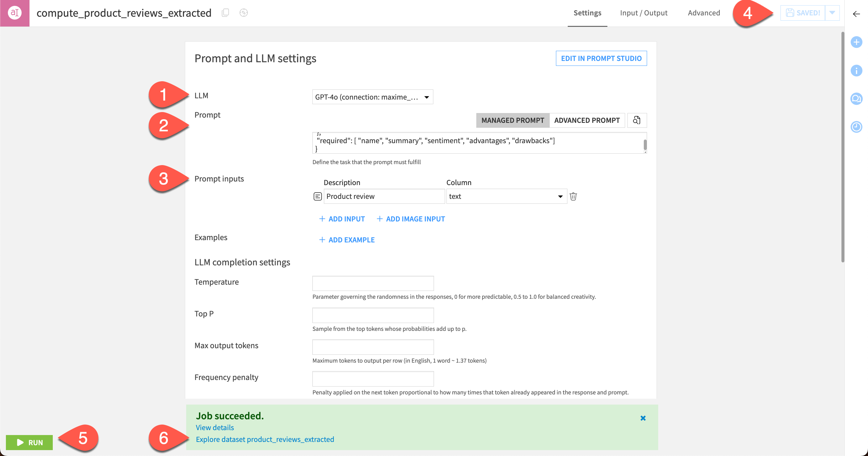This screenshot has height=456, width=868.
Task: Open discussions icon in right sidebar
Action: coord(856,99)
